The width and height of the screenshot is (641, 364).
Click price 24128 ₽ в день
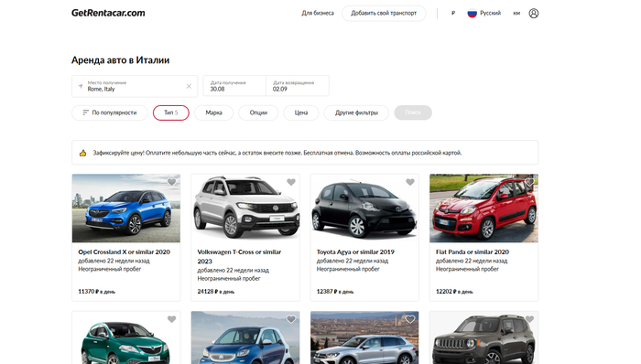[216, 292]
